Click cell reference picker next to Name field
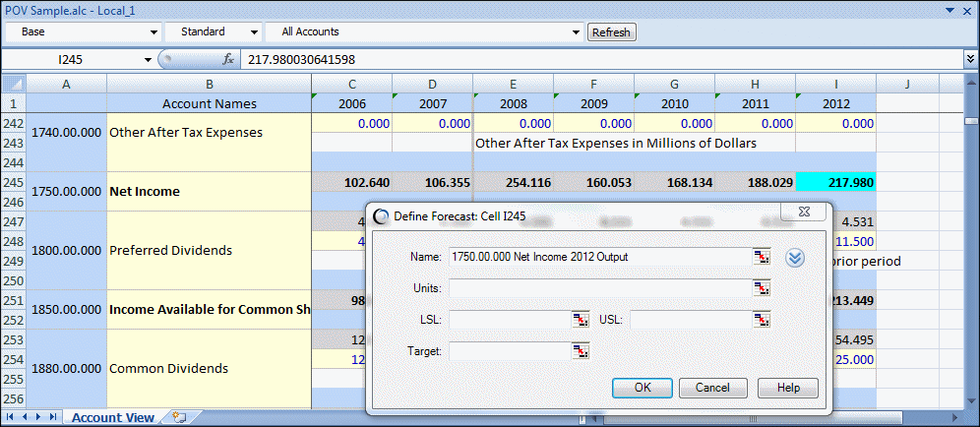 pos(762,257)
